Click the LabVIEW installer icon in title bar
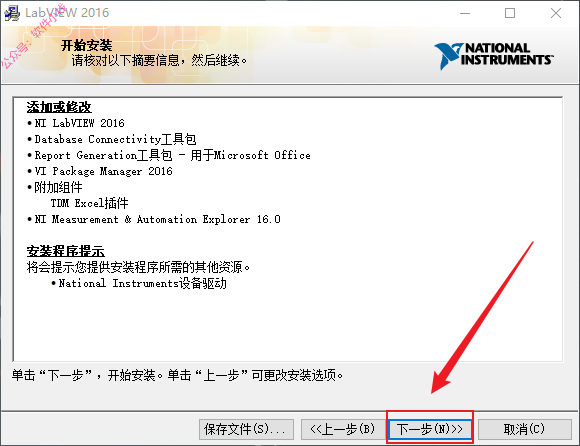This screenshot has height=446, width=580. tap(12, 13)
